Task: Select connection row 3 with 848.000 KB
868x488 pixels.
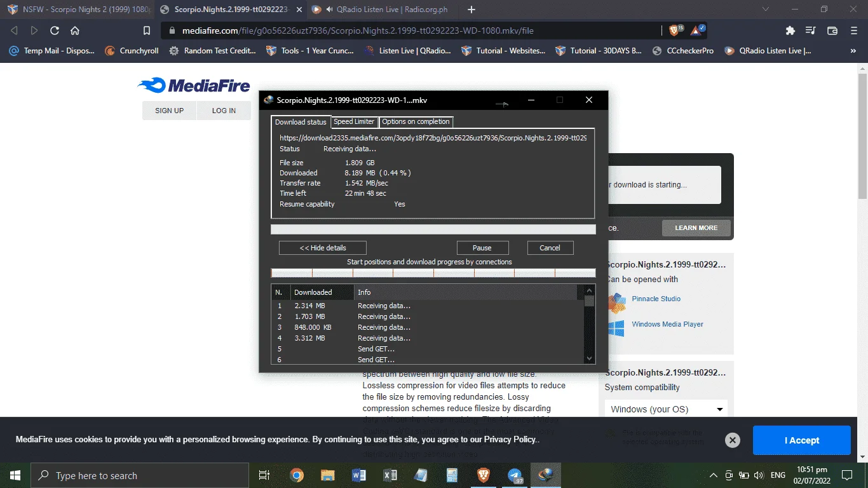Action: pyautogui.click(x=427, y=327)
